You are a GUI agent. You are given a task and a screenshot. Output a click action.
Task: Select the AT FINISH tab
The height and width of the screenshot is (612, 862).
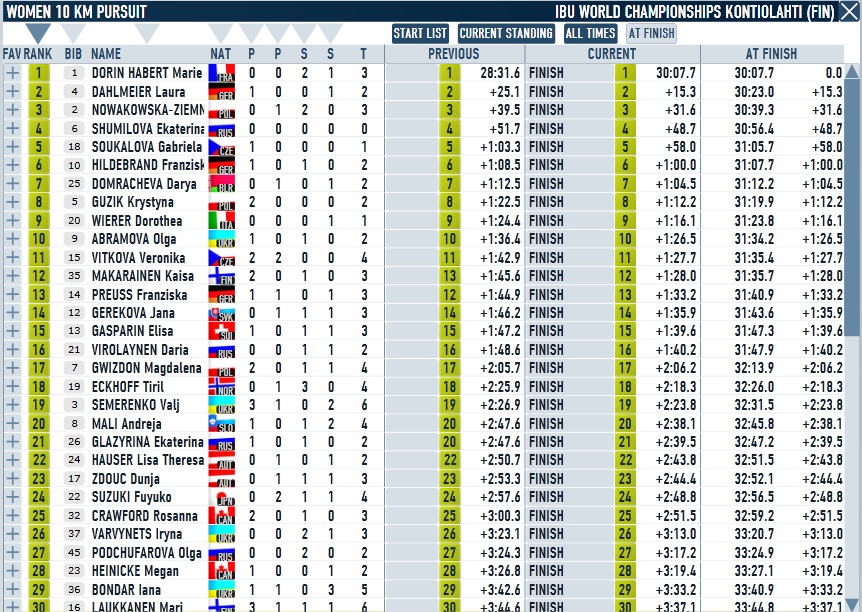pos(651,34)
